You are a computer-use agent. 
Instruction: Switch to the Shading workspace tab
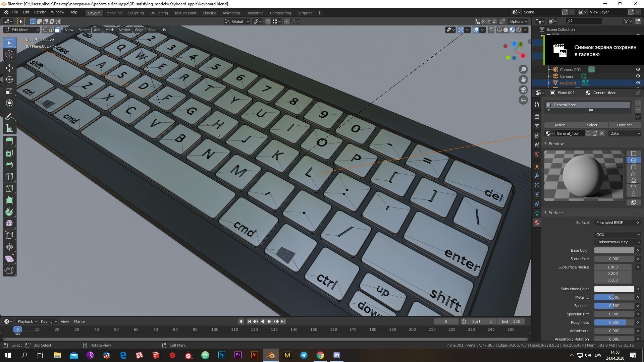point(209,13)
